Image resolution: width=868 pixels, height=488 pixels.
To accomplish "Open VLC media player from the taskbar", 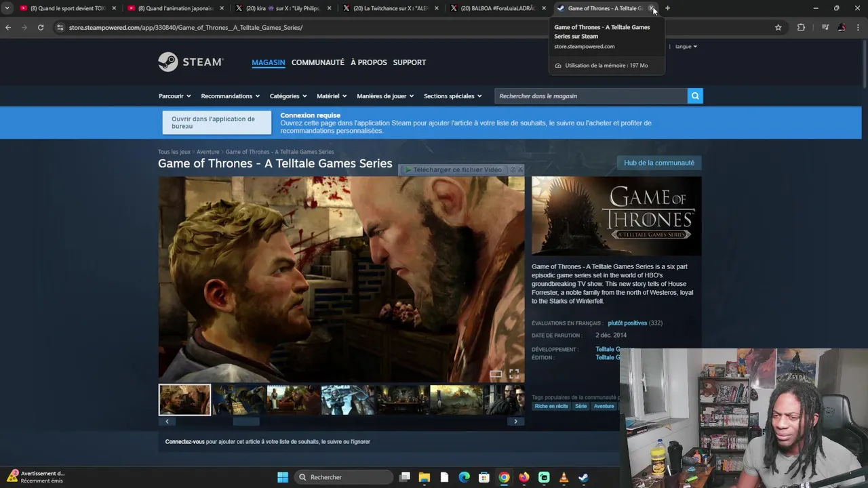I will (x=564, y=477).
